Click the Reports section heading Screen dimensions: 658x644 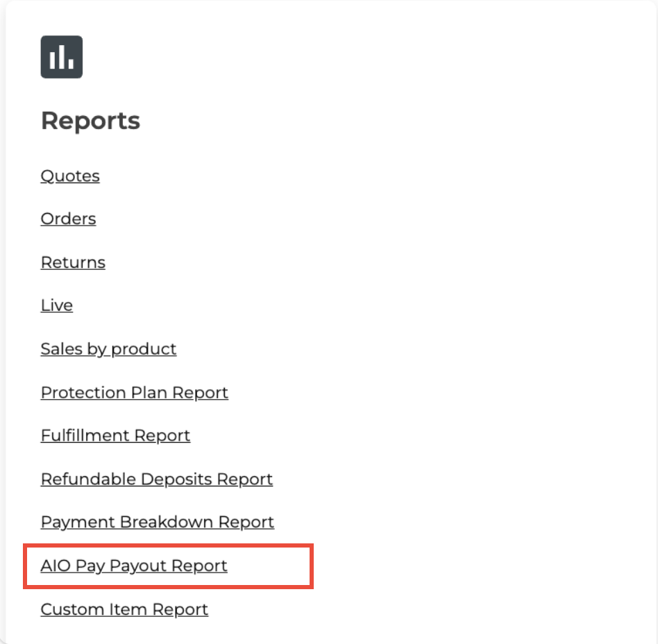point(90,121)
